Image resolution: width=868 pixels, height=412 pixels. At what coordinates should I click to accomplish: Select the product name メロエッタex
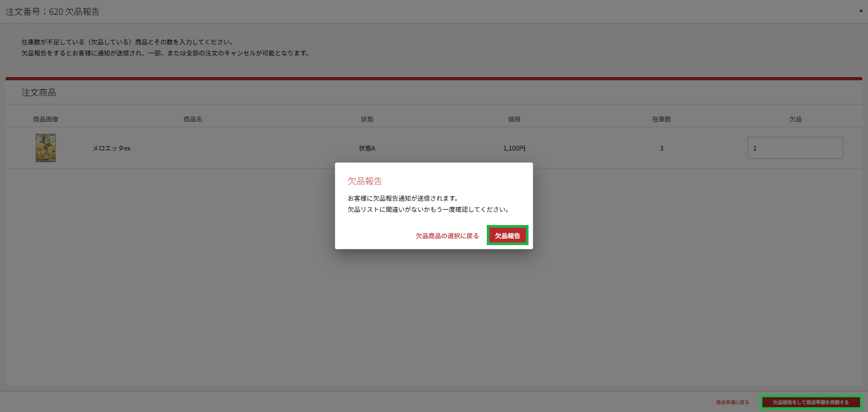click(x=111, y=148)
